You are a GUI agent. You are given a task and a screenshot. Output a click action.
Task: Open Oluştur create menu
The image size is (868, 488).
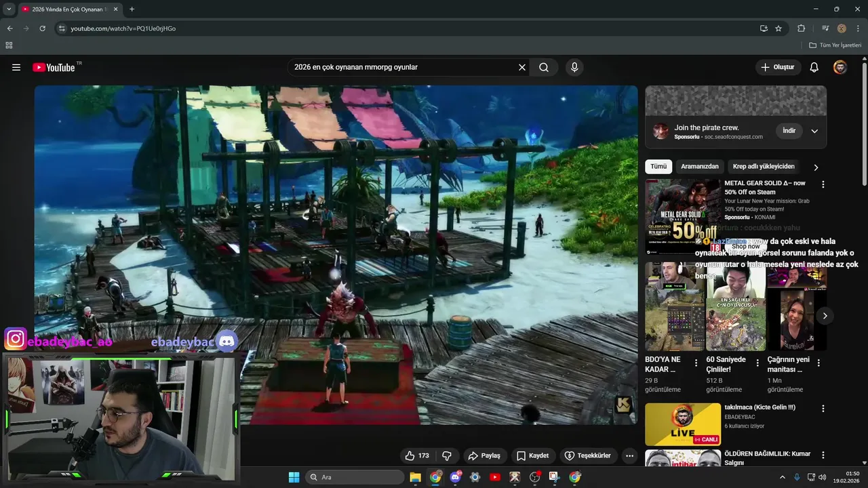tap(778, 67)
